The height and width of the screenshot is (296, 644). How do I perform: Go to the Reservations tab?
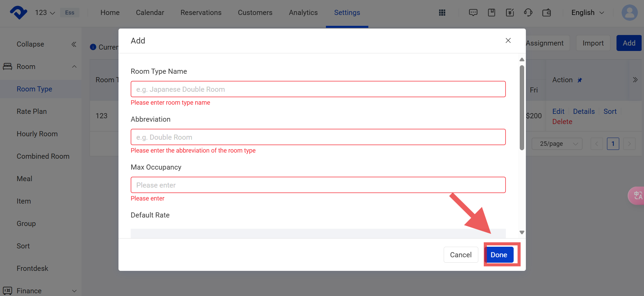[x=201, y=13]
